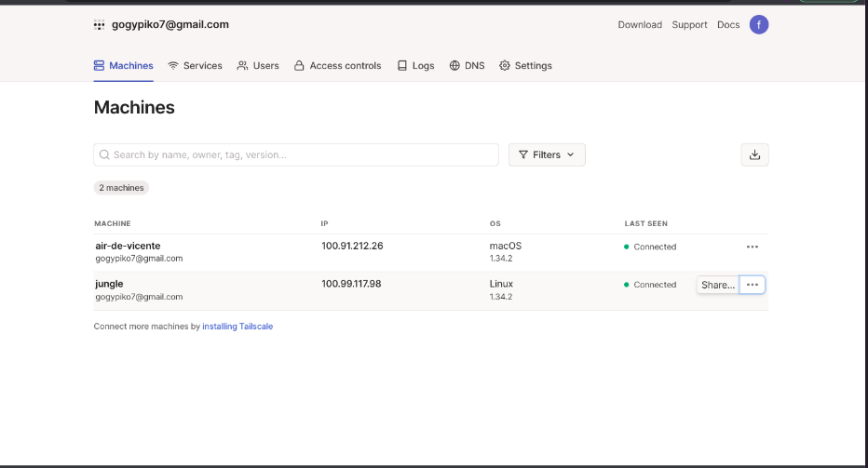Expand the Filters dropdown
868x468 pixels.
547,155
